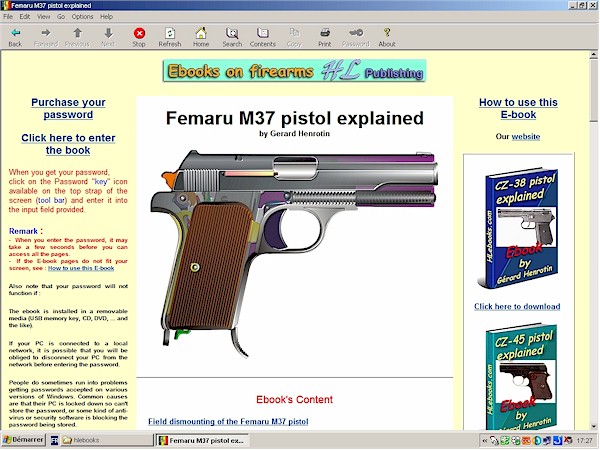Select Femaru M37 pistol taskbar button
Image resolution: width=600 pixels, height=450 pixels.
click(x=203, y=440)
